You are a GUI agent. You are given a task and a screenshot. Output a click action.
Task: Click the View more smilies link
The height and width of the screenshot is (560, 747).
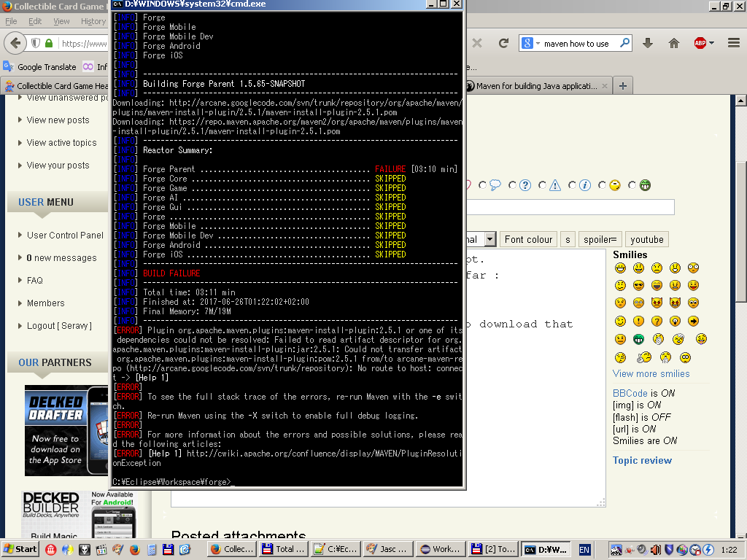click(x=651, y=373)
